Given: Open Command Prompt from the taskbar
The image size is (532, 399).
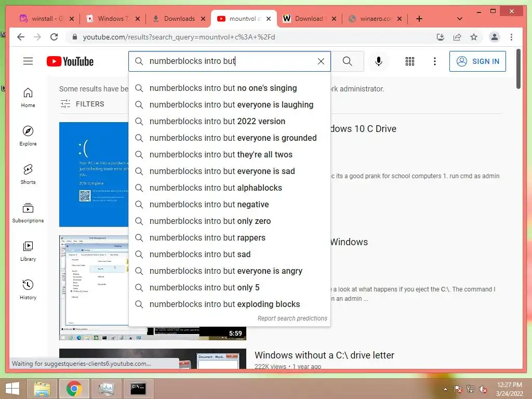Looking at the screenshot, I should coord(138,389).
